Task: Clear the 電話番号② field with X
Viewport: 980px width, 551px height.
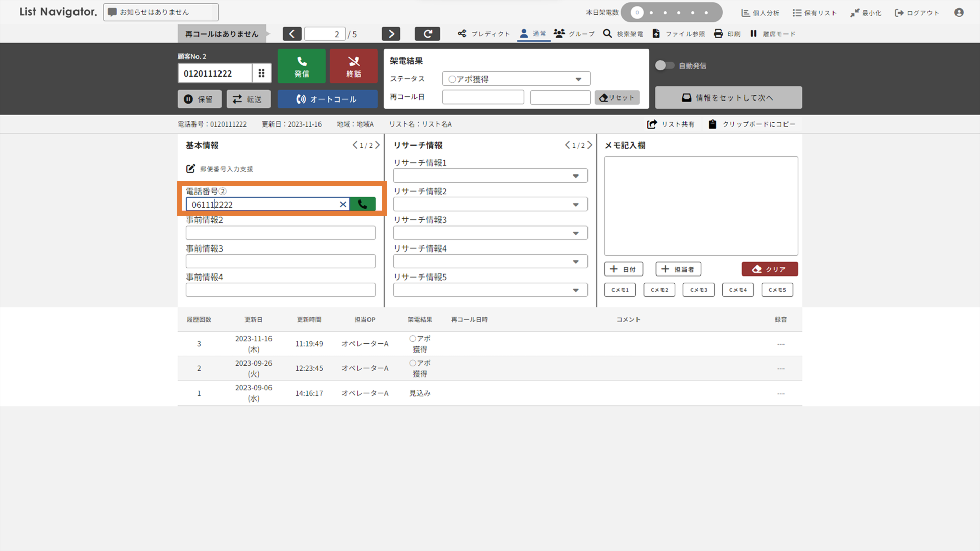Action: (343, 204)
